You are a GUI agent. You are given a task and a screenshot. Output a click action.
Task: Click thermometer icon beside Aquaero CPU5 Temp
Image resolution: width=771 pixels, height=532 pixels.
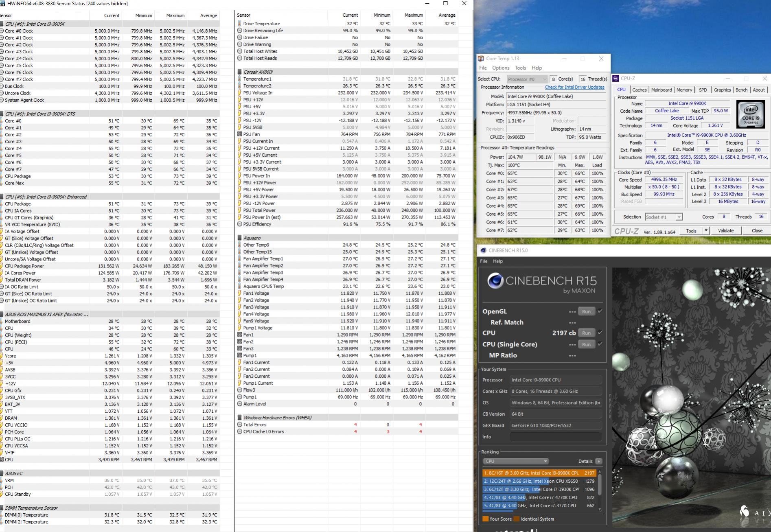tap(240, 287)
